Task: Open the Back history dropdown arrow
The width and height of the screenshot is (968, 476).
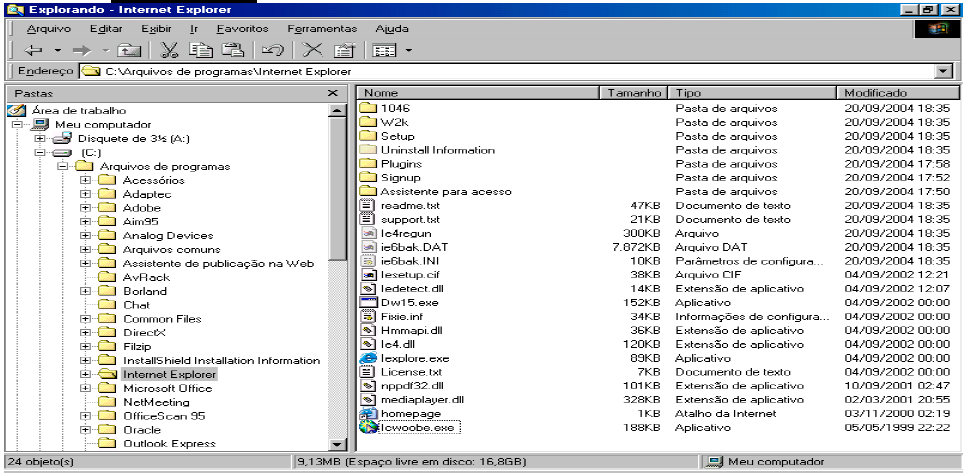Action: click(57, 51)
